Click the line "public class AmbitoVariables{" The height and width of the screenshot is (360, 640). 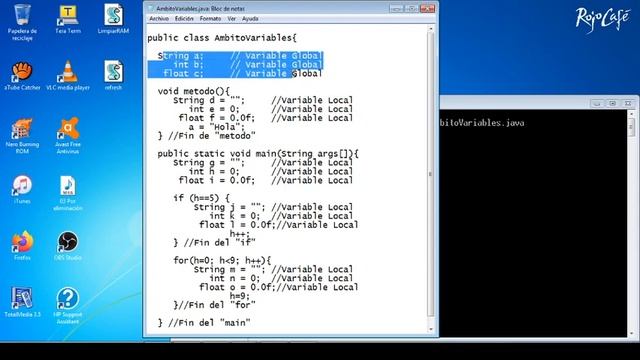pyautogui.click(x=222, y=38)
